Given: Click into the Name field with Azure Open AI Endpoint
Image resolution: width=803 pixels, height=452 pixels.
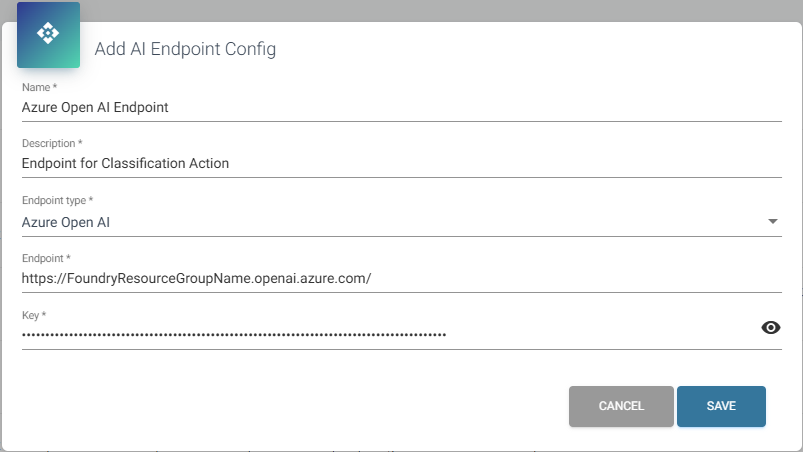Looking at the screenshot, I should pos(402,107).
